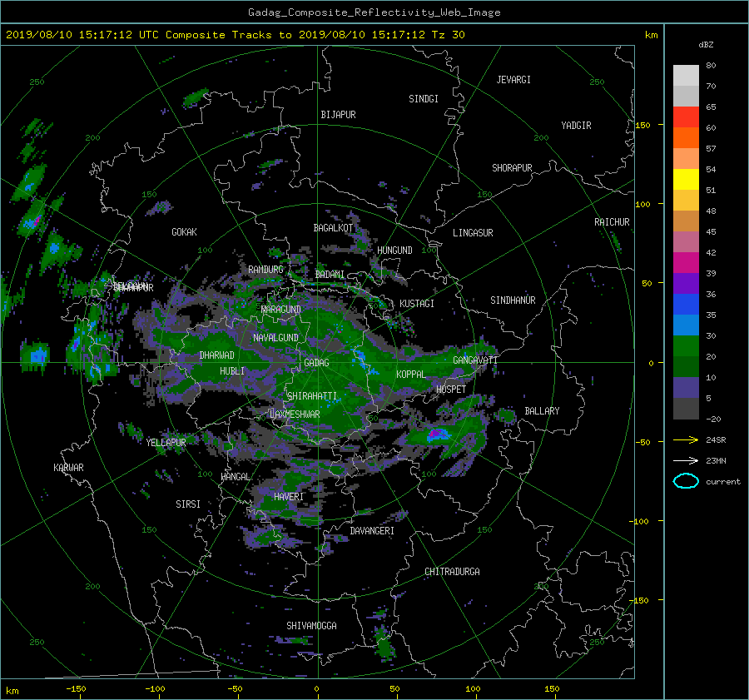Click the KARWAR city label
Screen dimensions: 749x700
coord(68,468)
